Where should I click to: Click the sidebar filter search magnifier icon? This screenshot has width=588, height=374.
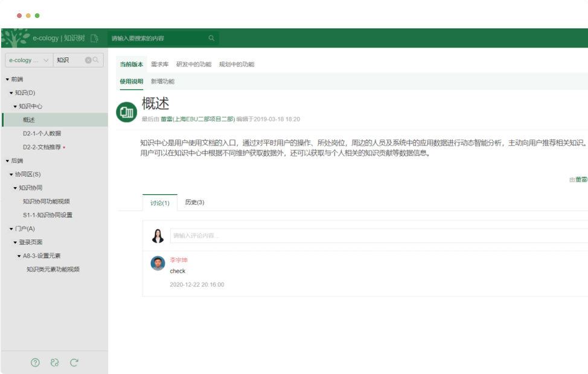[96, 60]
